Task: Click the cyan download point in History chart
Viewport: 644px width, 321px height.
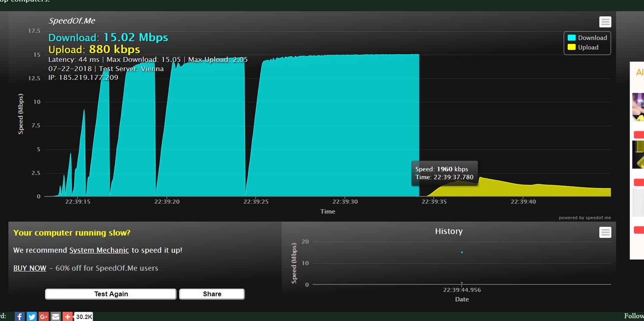Action: tap(462, 252)
